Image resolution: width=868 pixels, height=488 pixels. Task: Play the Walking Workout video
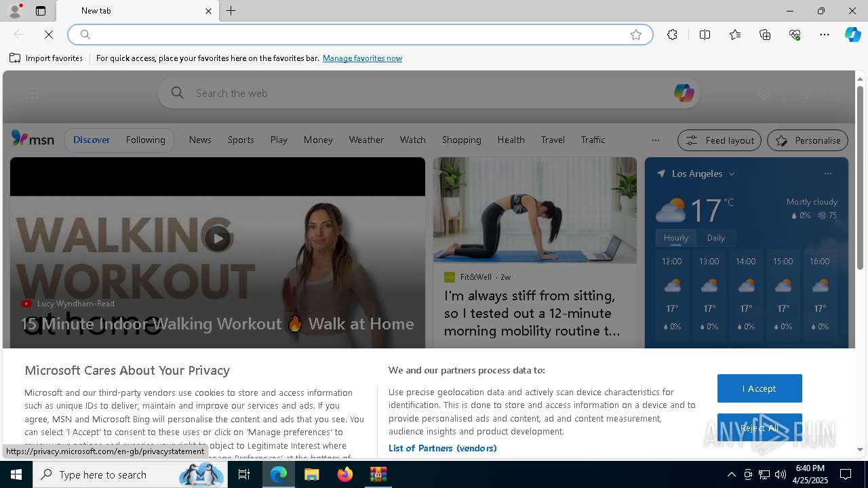[218, 239]
